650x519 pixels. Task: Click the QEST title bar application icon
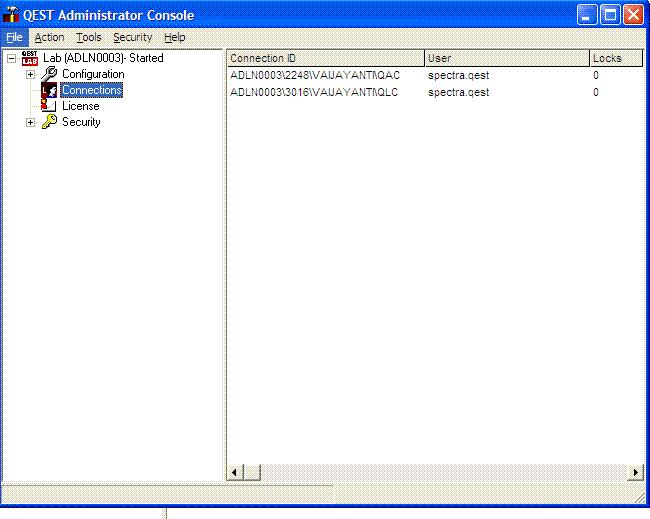click(x=12, y=15)
